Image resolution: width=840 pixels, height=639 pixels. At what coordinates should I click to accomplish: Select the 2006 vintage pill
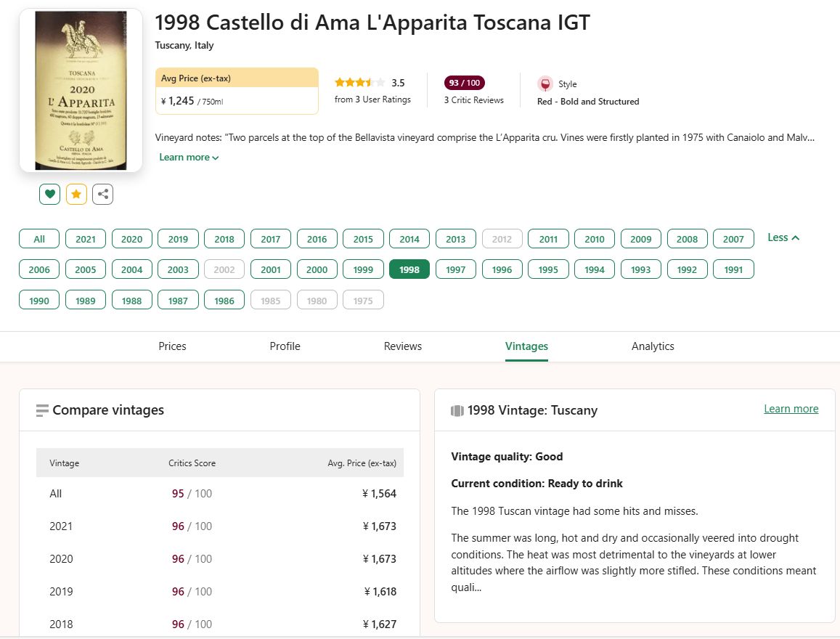(39, 269)
